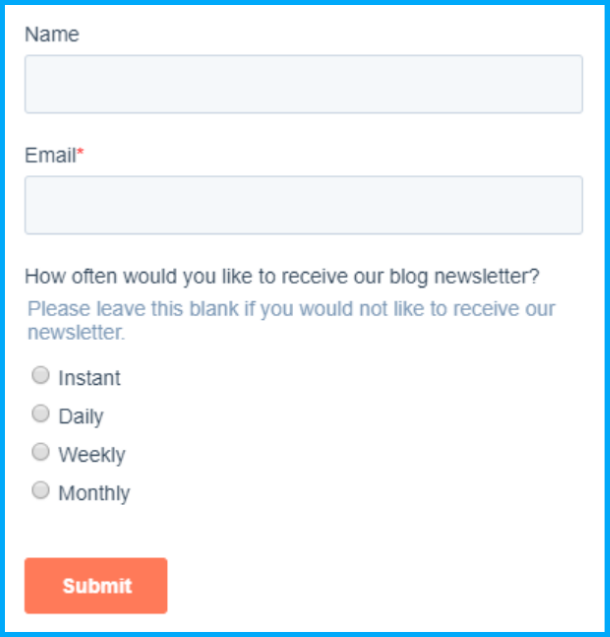Click the Weekly option label text
This screenshot has width=610, height=637.
(92, 455)
